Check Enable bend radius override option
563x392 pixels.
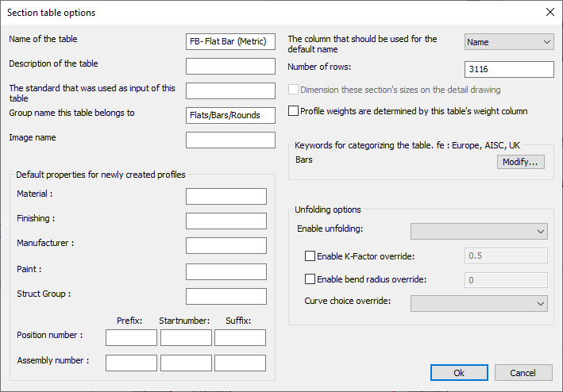(310, 279)
